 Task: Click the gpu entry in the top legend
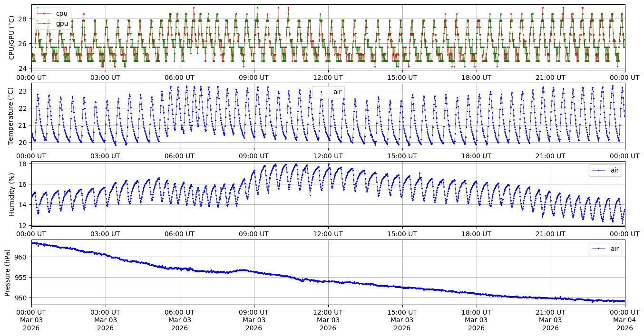click(x=62, y=23)
